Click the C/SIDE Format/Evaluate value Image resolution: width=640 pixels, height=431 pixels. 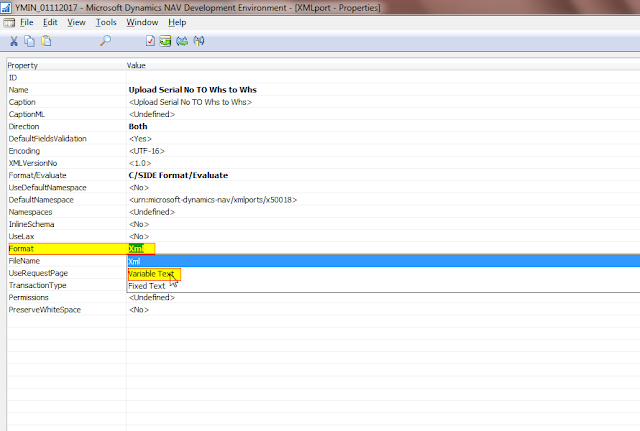pos(178,176)
